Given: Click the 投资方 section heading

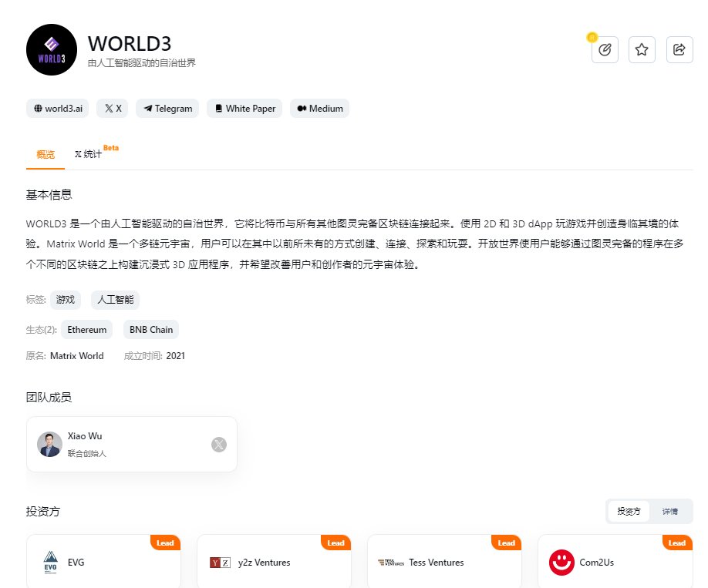Looking at the screenshot, I should click(43, 511).
